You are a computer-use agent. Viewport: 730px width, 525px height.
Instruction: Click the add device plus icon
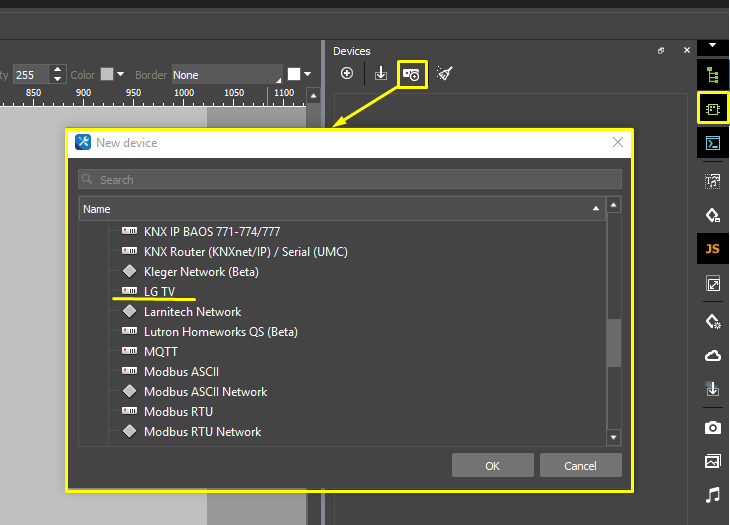[347, 74]
